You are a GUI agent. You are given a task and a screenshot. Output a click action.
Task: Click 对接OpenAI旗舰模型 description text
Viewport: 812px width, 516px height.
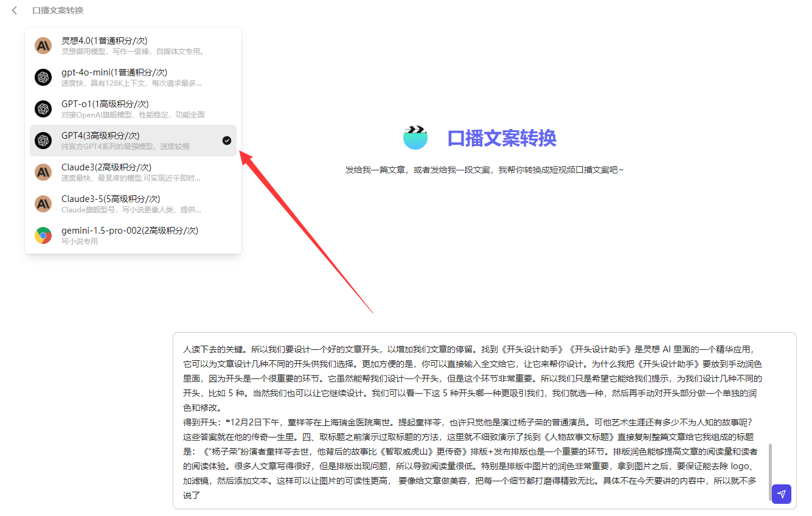pyautogui.click(x=133, y=114)
